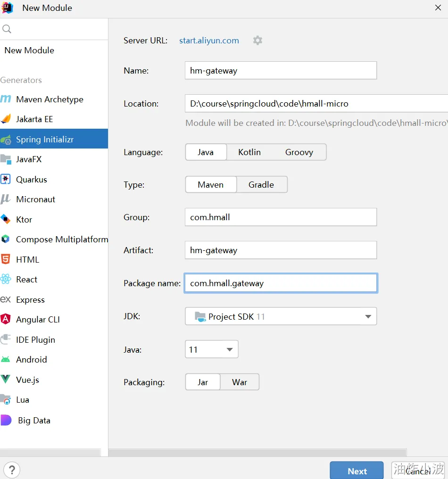
Task: Click the Server URL settings gear icon
Action: pyautogui.click(x=257, y=41)
